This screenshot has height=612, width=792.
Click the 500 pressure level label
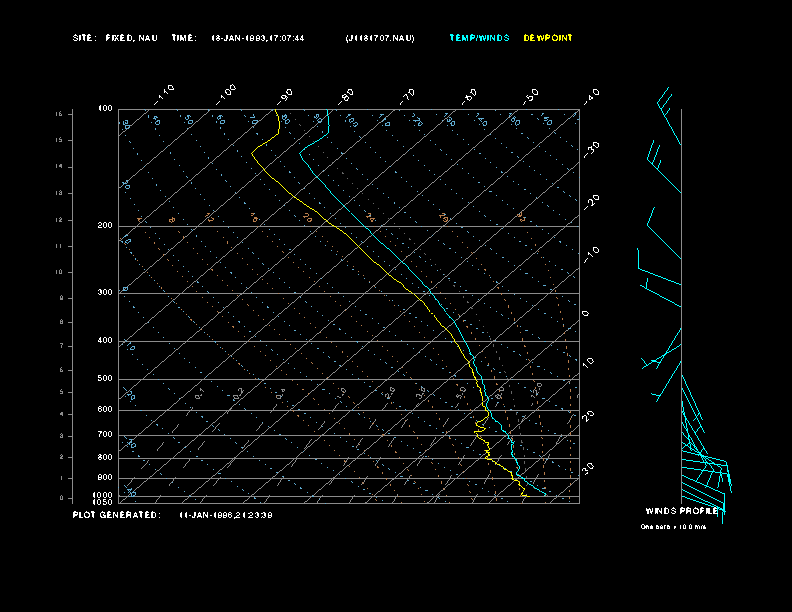104,379
